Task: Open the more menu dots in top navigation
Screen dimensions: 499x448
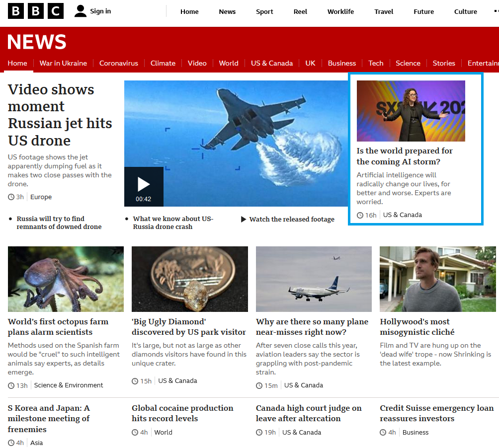Action: coord(496,11)
